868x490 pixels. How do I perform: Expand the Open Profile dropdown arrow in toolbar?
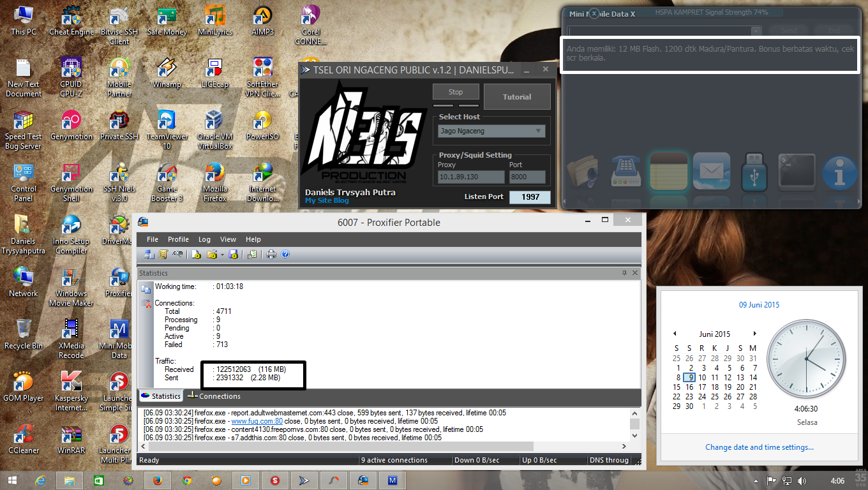222,254
